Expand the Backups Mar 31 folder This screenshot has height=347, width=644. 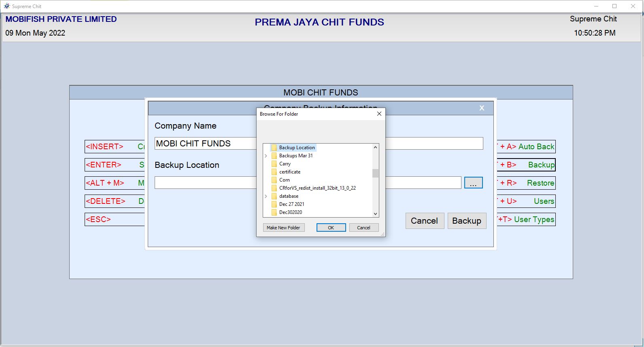pyautogui.click(x=266, y=156)
